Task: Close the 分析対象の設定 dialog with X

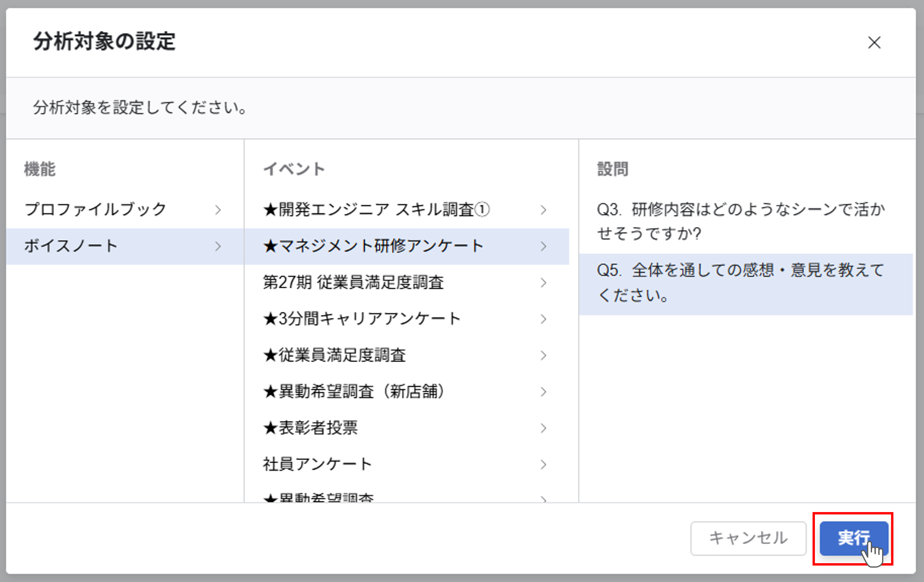Action: (874, 43)
